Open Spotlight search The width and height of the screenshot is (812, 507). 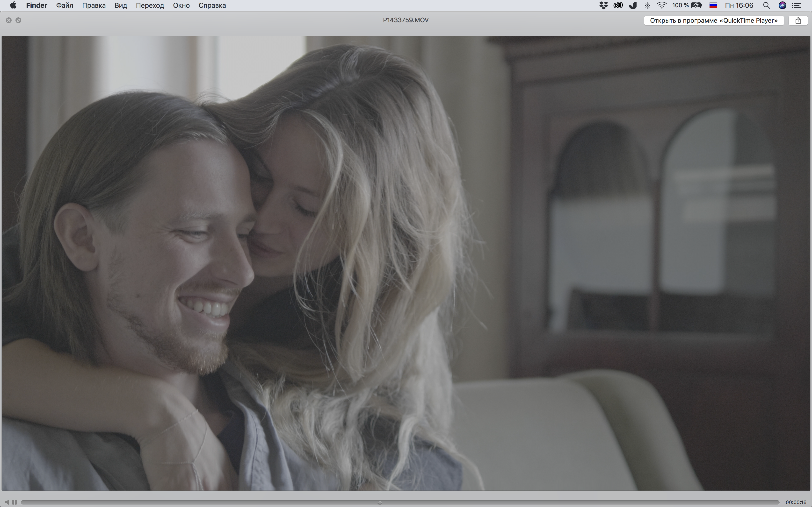point(766,5)
